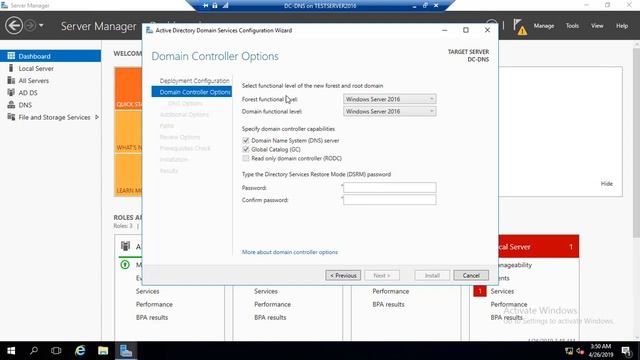The width and height of the screenshot is (640, 360).
Task: Select Deployment Configuration wizard step
Action: [194, 81]
